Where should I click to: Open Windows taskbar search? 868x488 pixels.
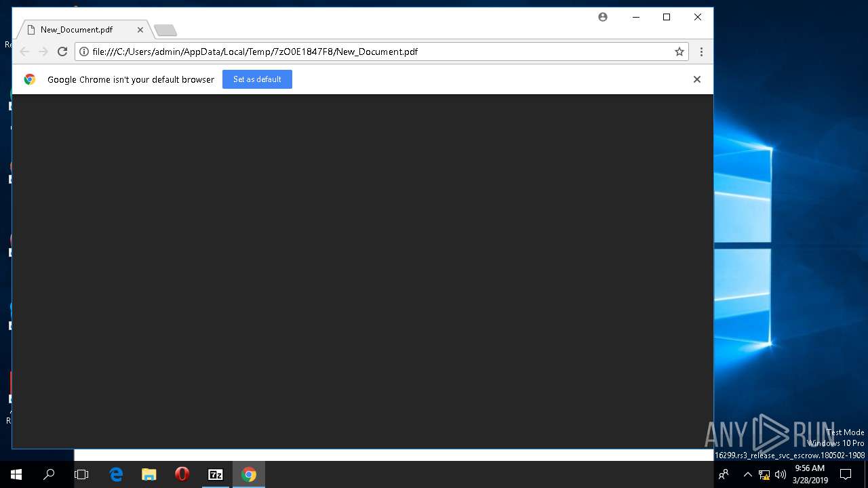49,474
